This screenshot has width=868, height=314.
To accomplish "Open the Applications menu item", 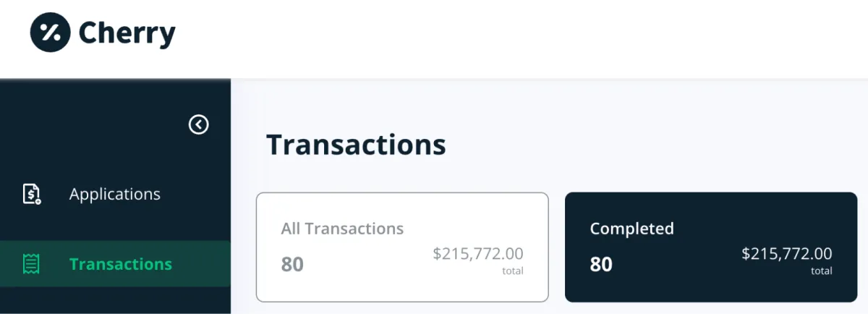I will coord(116,194).
